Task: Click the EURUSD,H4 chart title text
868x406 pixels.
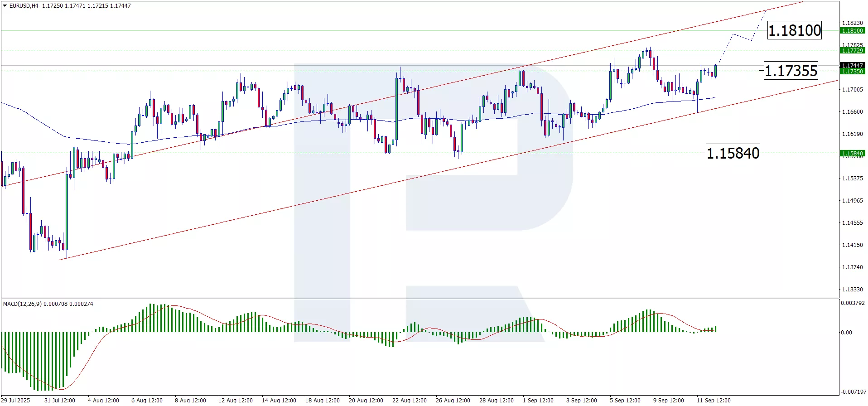Action: coord(24,6)
